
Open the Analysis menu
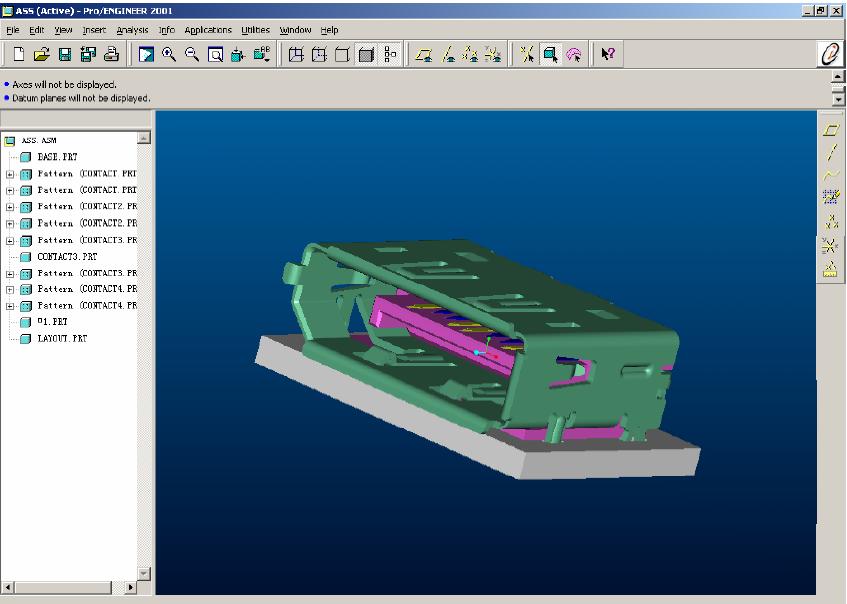pos(132,30)
